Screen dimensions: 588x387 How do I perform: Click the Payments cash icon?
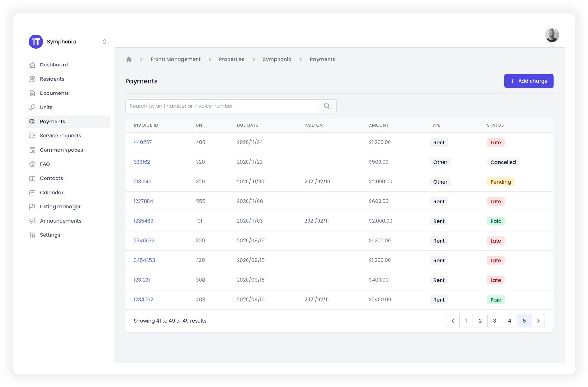pyautogui.click(x=32, y=122)
